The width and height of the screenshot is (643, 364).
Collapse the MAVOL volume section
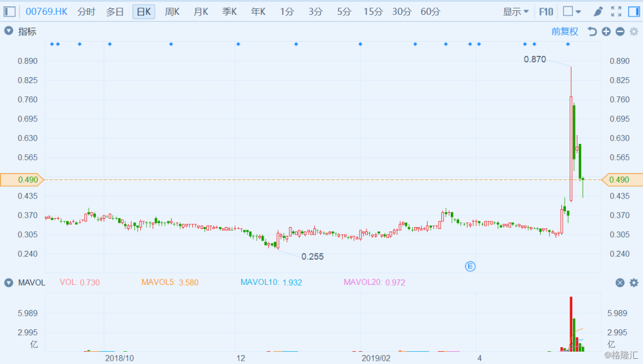click(x=8, y=282)
